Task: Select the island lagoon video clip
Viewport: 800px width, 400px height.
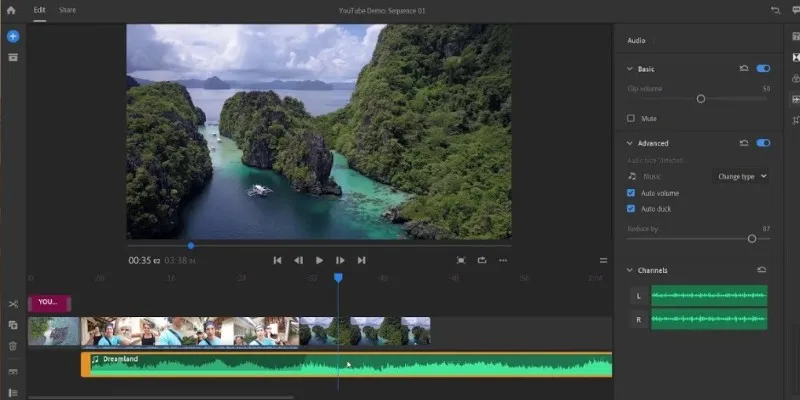Action: point(365,331)
